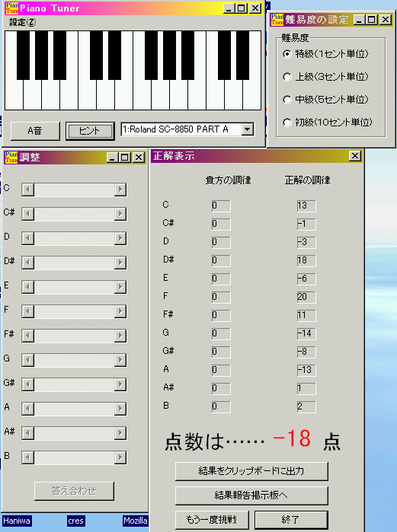The image size is (397, 532).
Task: Click right arrow of A tuning slider
Action: coord(120,409)
